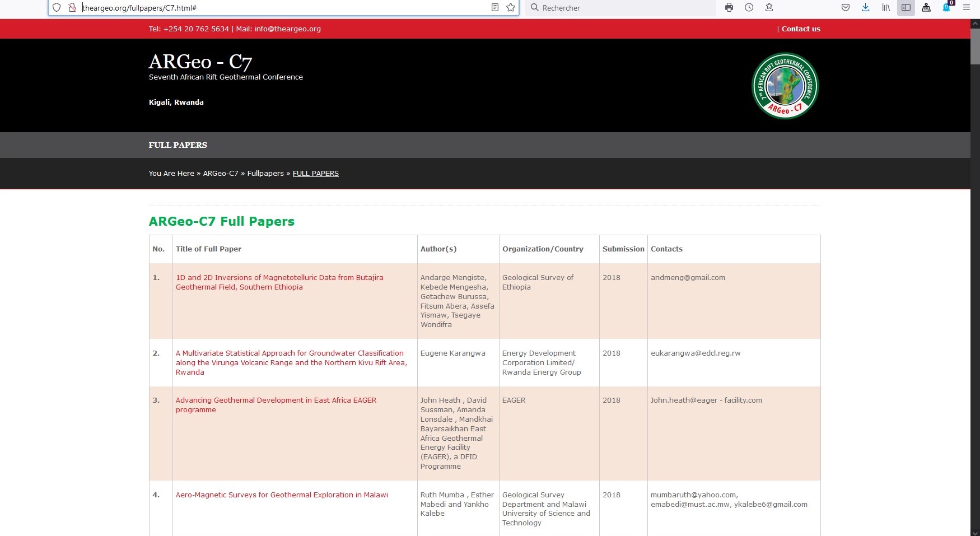
Task: Click the Energy Development Corporation Limited cell
Action: [x=542, y=362]
